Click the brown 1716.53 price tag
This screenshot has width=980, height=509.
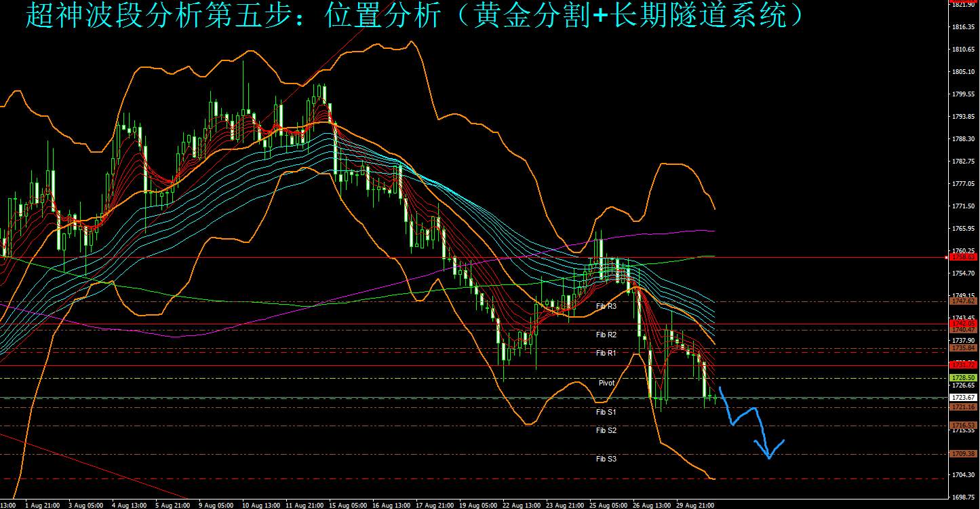pos(964,425)
